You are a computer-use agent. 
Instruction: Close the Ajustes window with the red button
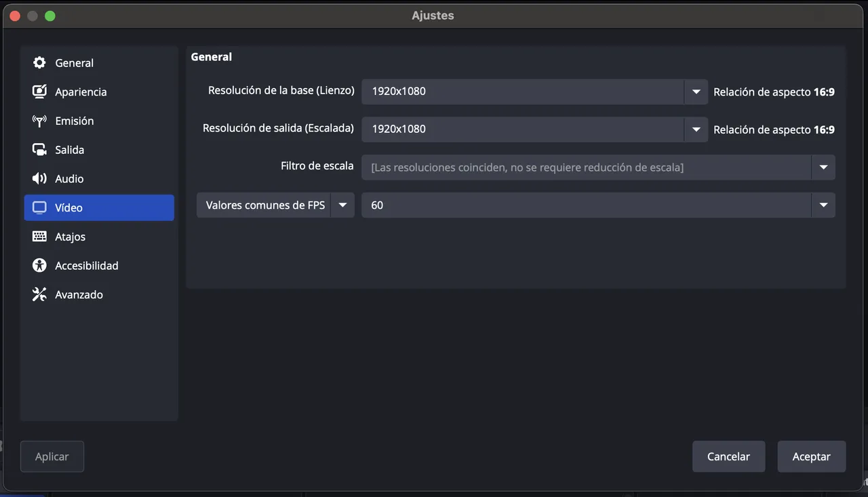tap(15, 16)
